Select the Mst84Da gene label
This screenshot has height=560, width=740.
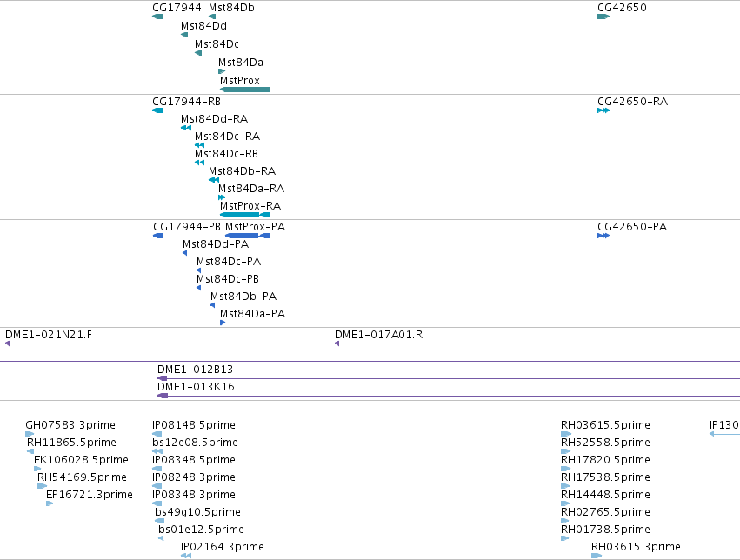241,63
